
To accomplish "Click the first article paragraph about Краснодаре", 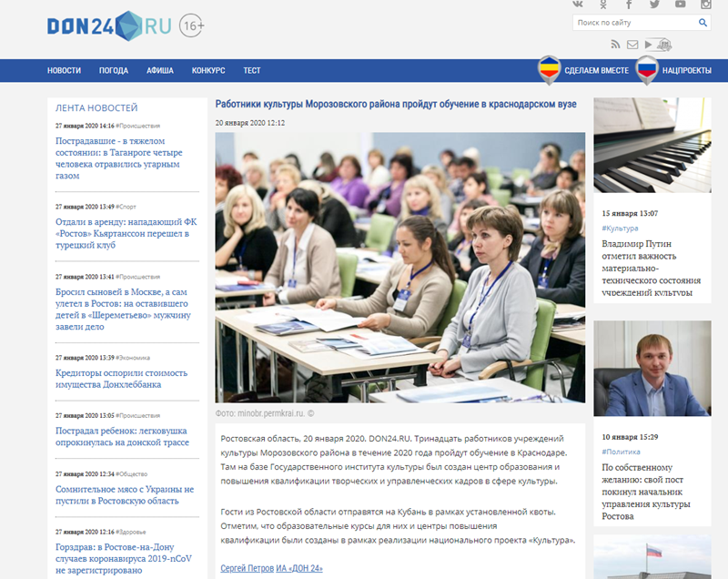I will click(394, 460).
